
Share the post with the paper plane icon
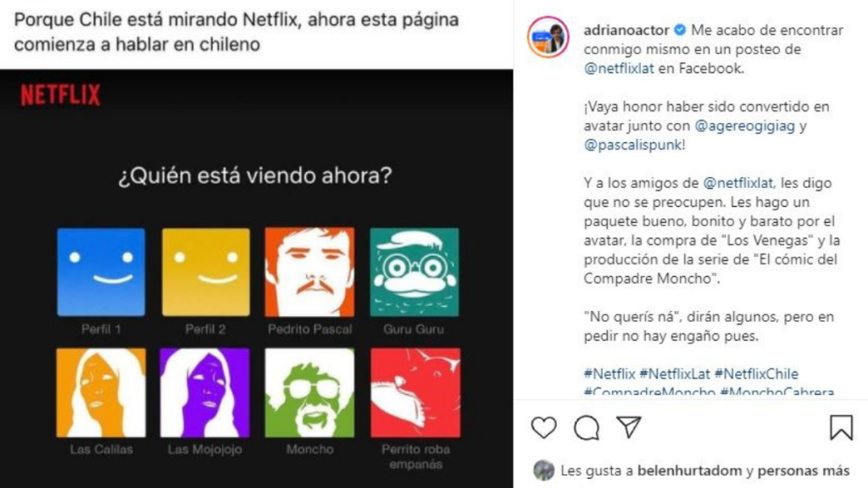(x=629, y=427)
